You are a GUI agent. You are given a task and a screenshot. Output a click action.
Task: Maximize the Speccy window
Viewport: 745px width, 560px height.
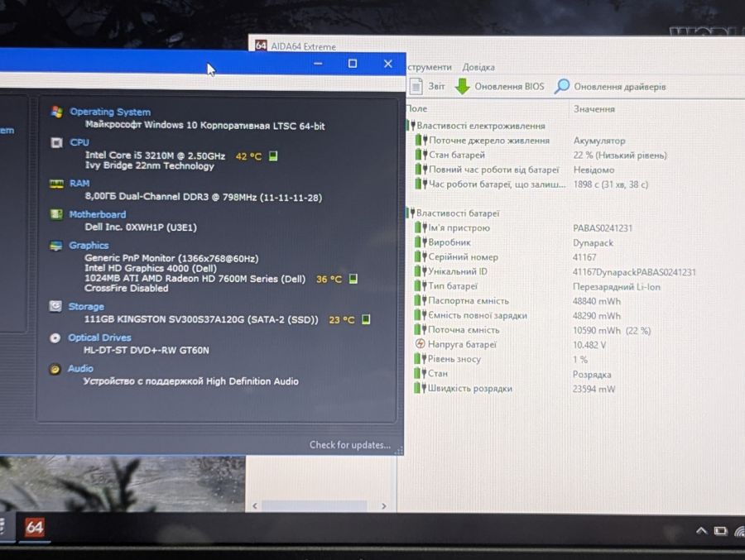(x=353, y=64)
